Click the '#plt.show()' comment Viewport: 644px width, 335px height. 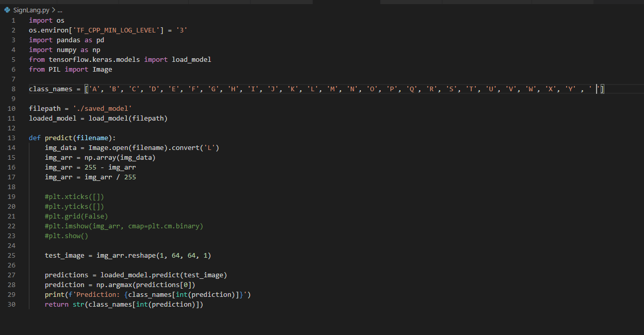click(67, 236)
